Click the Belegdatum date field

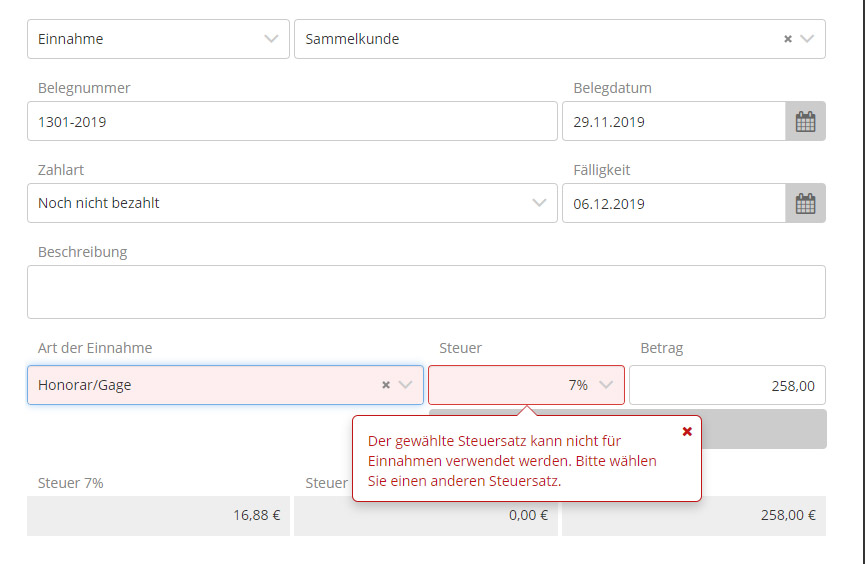(673, 122)
